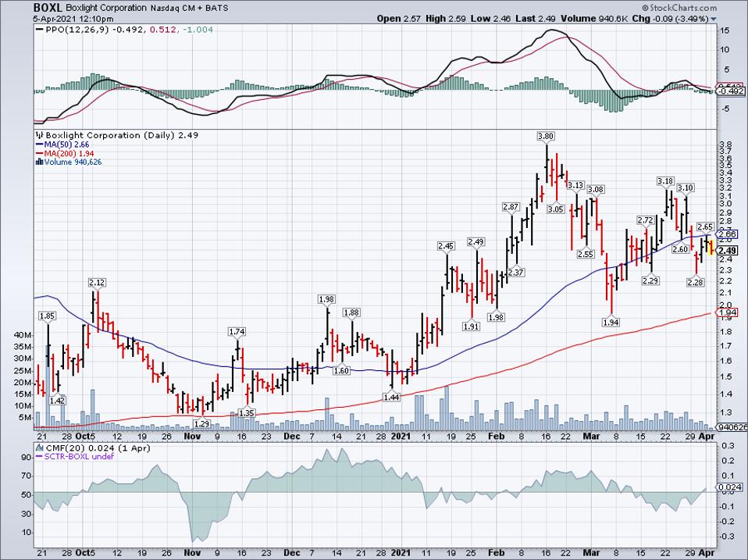Click the red 1.94 MA(200) axis tag
This screenshot has width=748, height=560.
(x=727, y=313)
